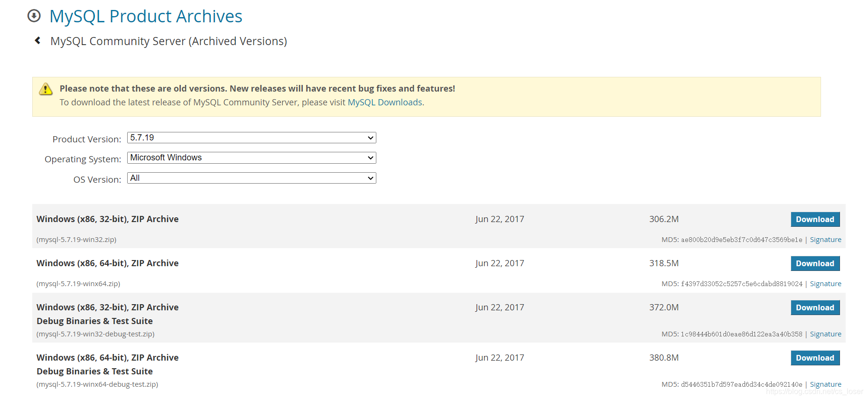Viewport: 868px width, 400px height.
Task: Click the 306.2M file size
Action: click(664, 219)
